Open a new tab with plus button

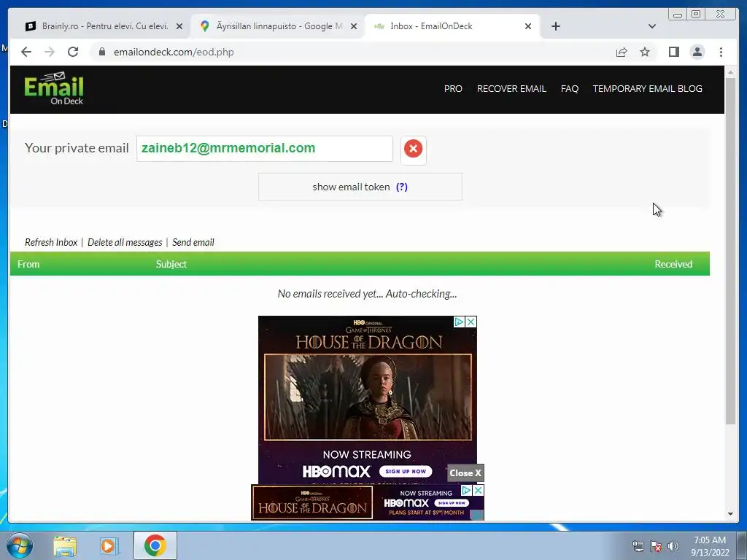tap(555, 26)
